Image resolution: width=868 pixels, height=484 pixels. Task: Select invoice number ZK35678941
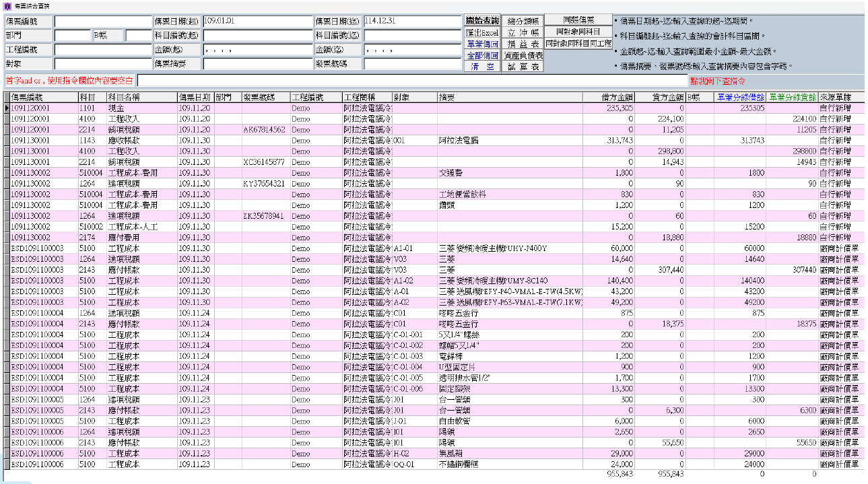coord(265,216)
